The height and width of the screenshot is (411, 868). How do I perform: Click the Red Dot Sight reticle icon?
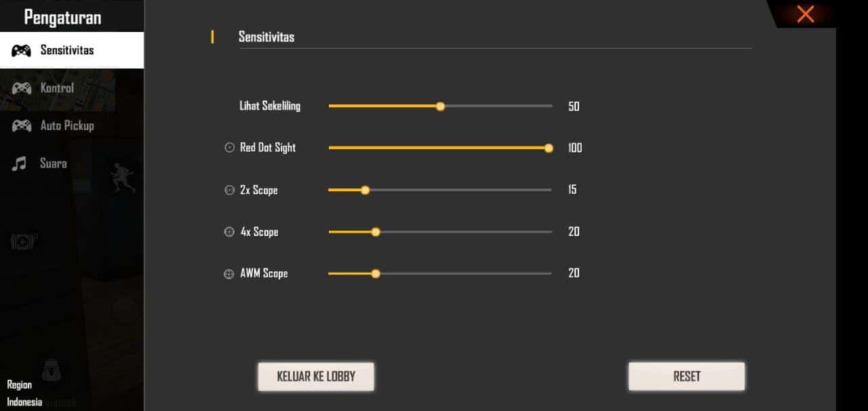pyautogui.click(x=229, y=147)
